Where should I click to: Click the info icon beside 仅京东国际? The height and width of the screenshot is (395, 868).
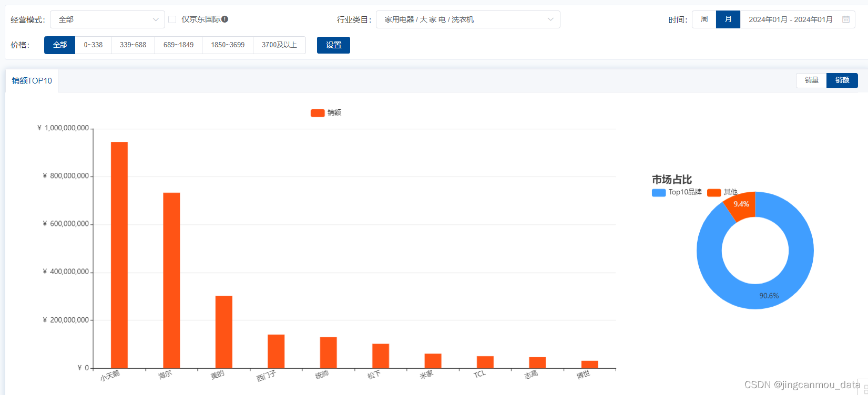(224, 19)
